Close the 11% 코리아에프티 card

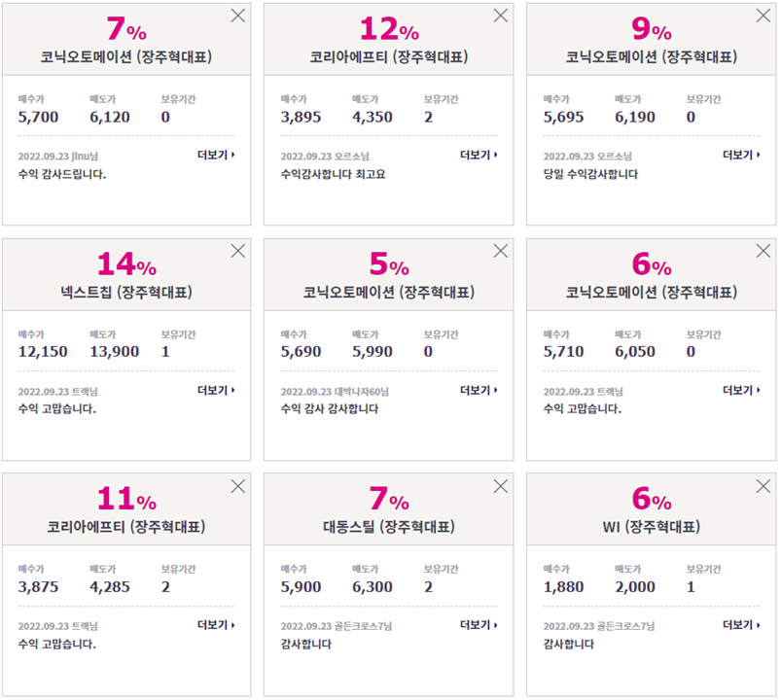pos(238,486)
